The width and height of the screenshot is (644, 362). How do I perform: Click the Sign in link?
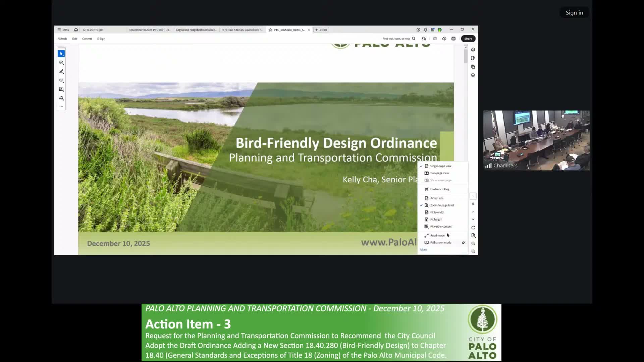coord(574,12)
